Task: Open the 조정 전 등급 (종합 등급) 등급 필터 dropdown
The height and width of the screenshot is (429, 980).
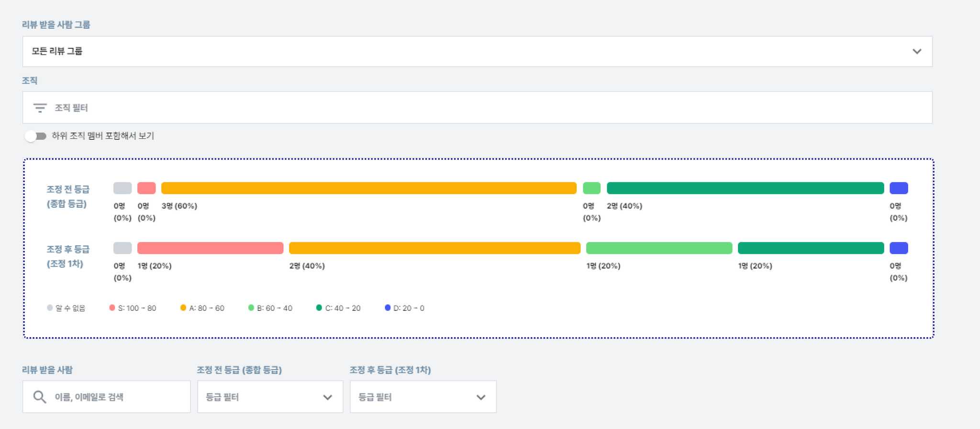Action: [270, 397]
